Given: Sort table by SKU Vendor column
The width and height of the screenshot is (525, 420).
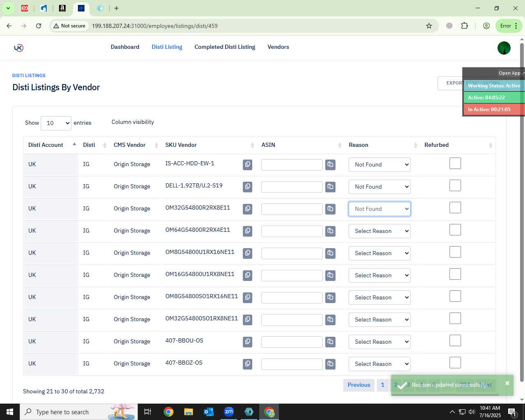Looking at the screenshot, I should coord(210,145).
